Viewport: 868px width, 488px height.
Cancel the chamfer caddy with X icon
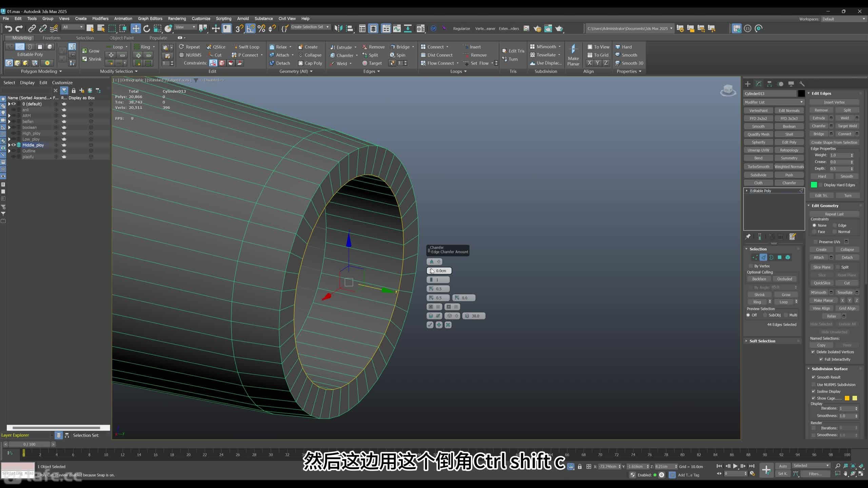tap(448, 325)
